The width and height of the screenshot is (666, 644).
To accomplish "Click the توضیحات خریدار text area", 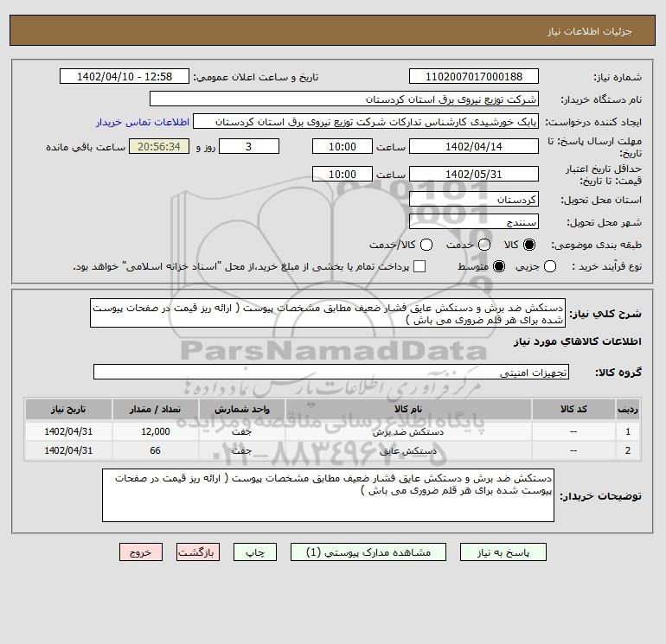I will (328, 495).
